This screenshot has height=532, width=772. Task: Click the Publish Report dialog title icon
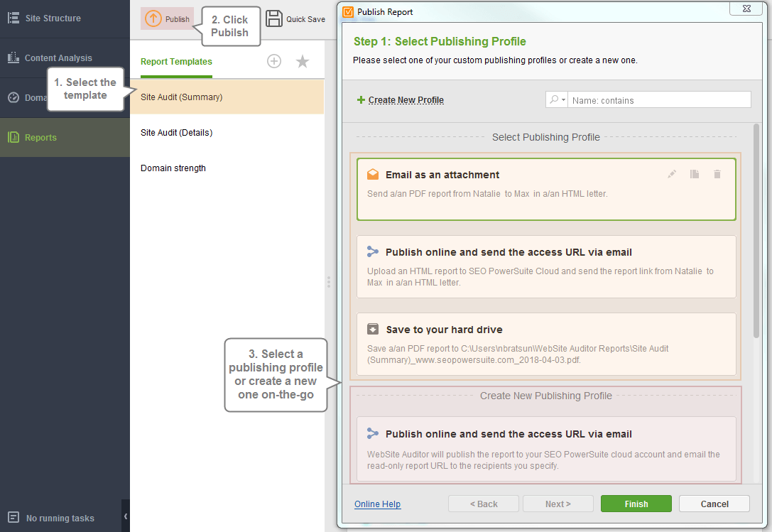(x=348, y=12)
